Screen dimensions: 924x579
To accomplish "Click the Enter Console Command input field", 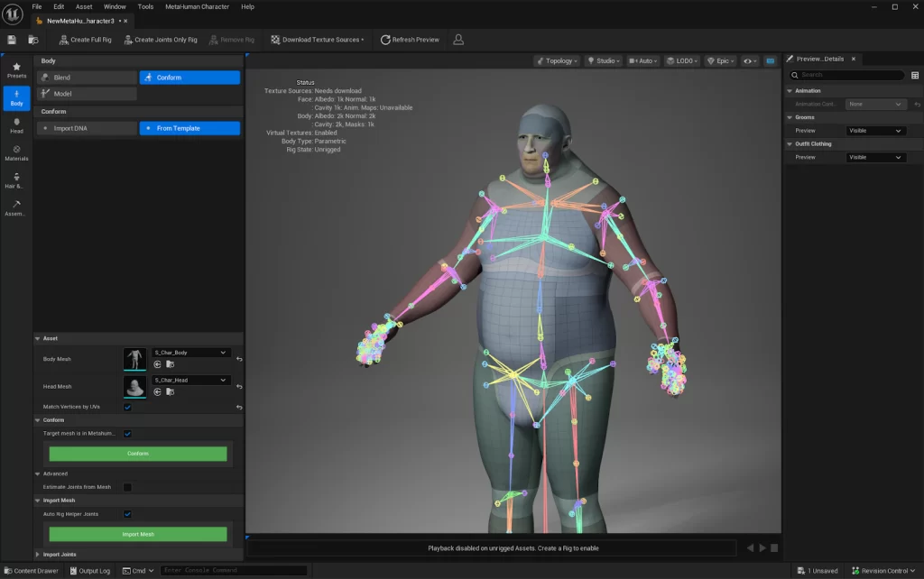I will [233, 570].
